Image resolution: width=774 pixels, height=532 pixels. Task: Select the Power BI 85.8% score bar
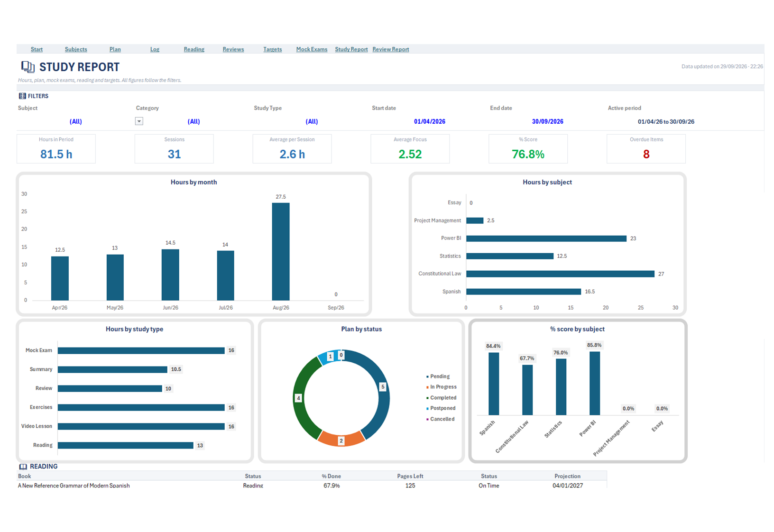(594, 383)
